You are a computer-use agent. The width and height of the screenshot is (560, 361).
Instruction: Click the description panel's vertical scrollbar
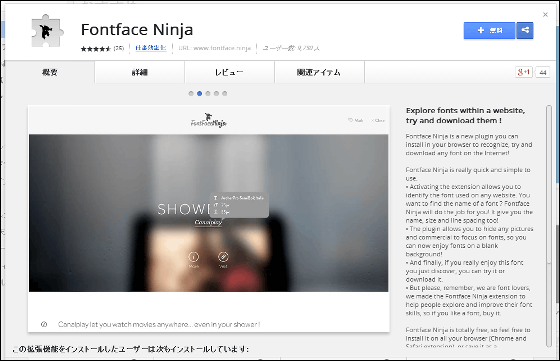tap(549, 226)
